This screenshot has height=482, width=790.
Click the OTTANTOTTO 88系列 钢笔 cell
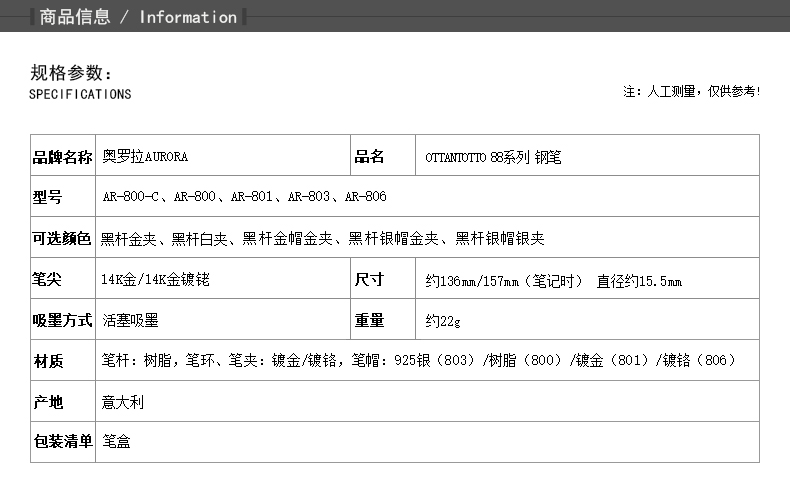(587, 155)
